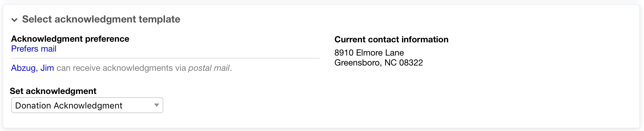644x131 pixels.
Task: Select the 8910 Elmore Lane address line
Action: [369, 53]
